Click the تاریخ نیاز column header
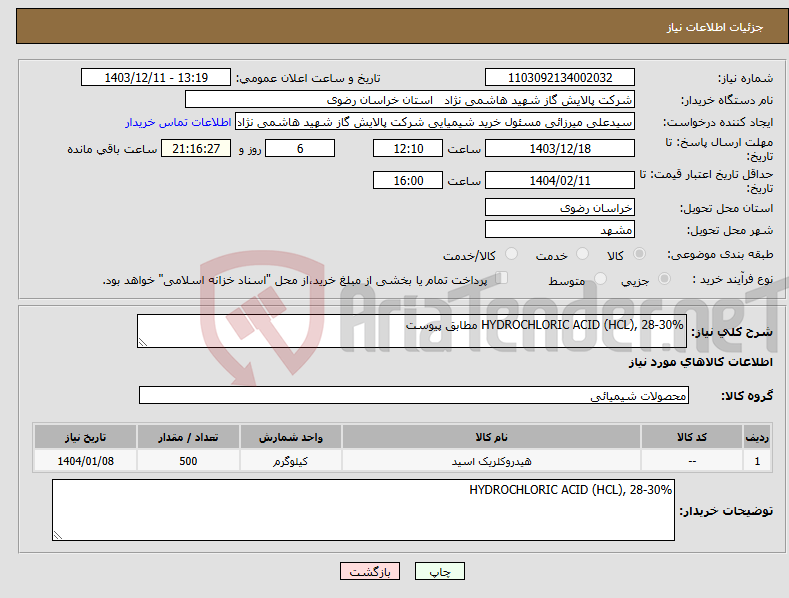 (86, 437)
